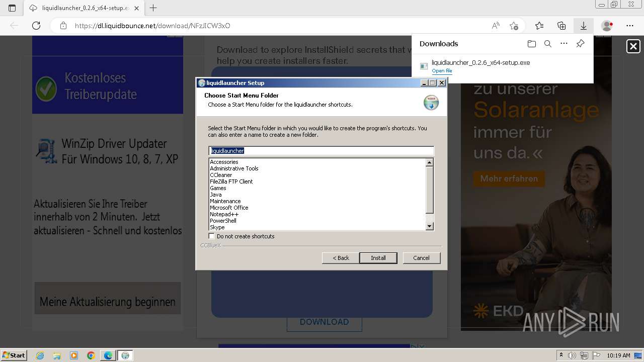The height and width of the screenshot is (362, 644).
Task: View site information lock icon
Action: (x=63, y=26)
